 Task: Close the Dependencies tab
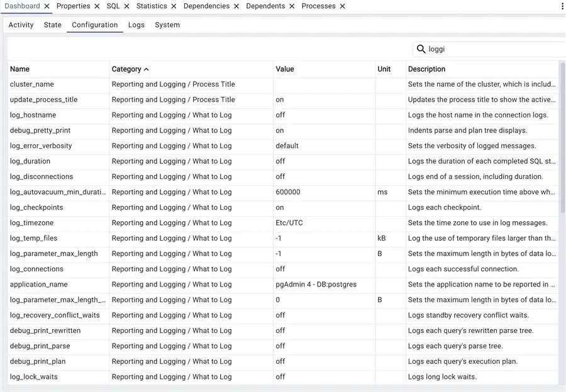click(x=236, y=6)
